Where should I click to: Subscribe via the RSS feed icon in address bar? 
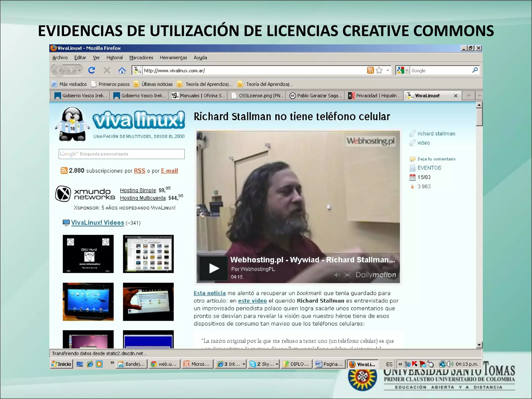370,70
